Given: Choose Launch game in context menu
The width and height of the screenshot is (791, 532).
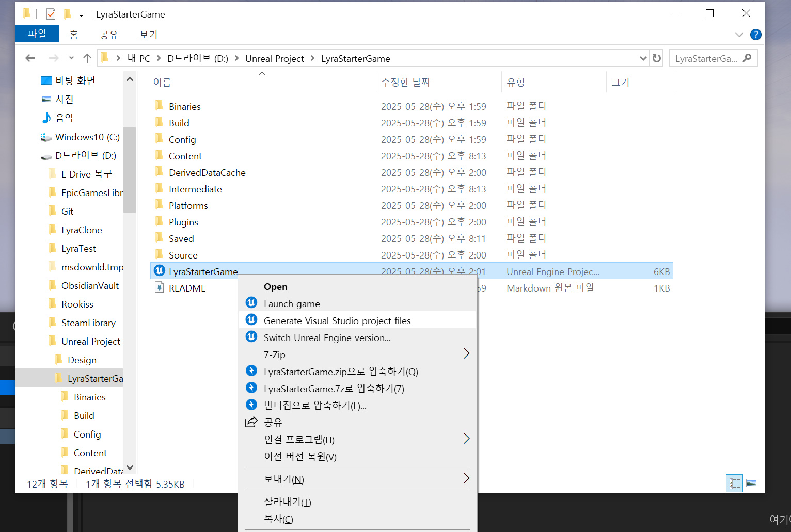Looking at the screenshot, I should 357,303.
